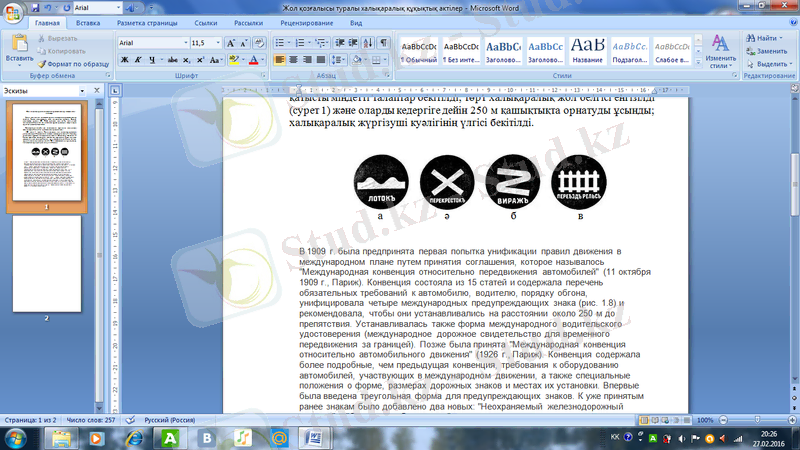Viewport: 800px width, 450px height.
Task: Open borders dropdown
Action: point(385,60)
